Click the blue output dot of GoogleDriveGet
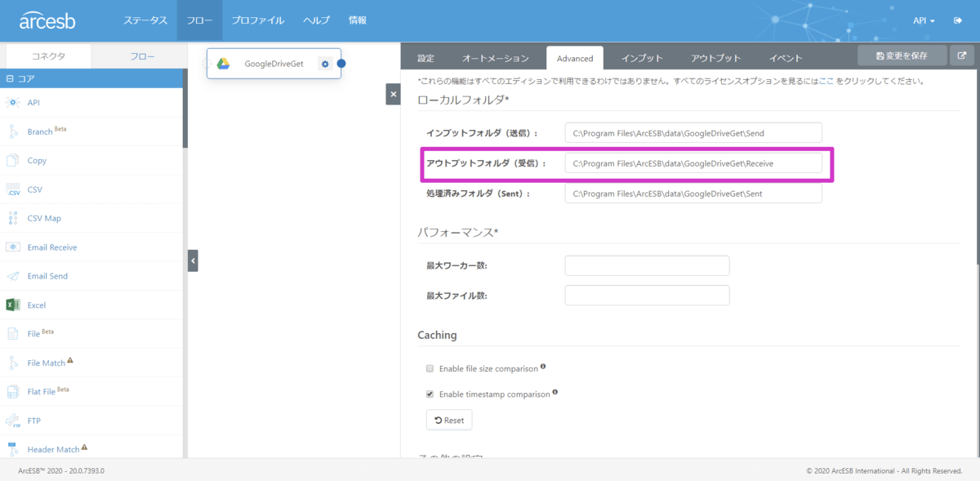This screenshot has height=481, width=980. (x=341, y=64)
